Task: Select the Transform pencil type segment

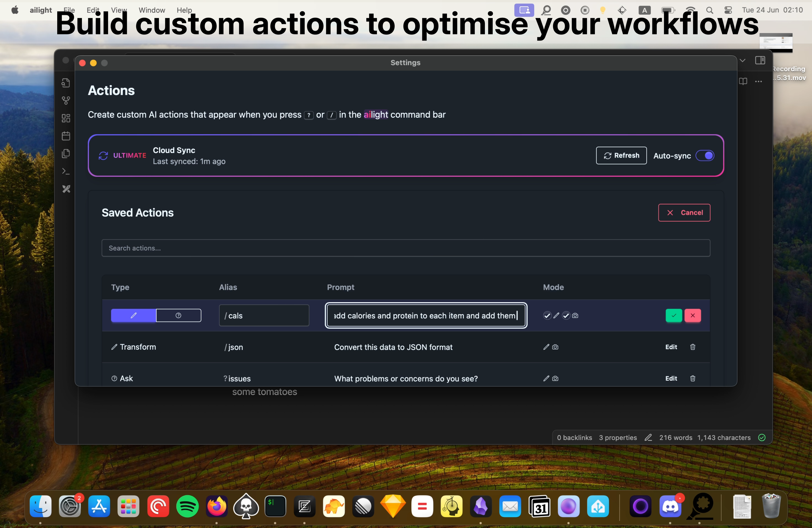Action: (133, 316)
